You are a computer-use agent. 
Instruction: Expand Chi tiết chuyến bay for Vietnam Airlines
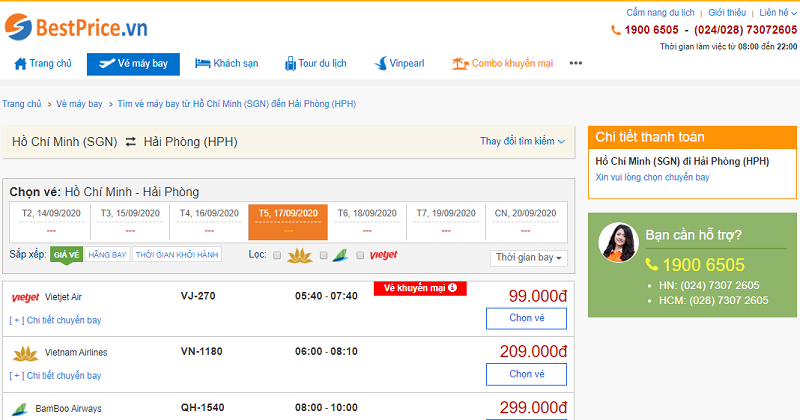click(56, 376)
